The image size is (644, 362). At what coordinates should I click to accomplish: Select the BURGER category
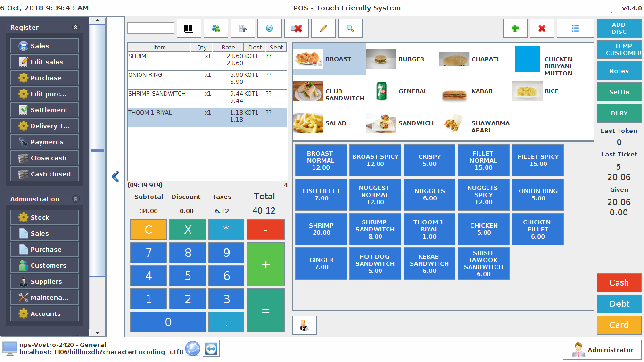(402, 59)
